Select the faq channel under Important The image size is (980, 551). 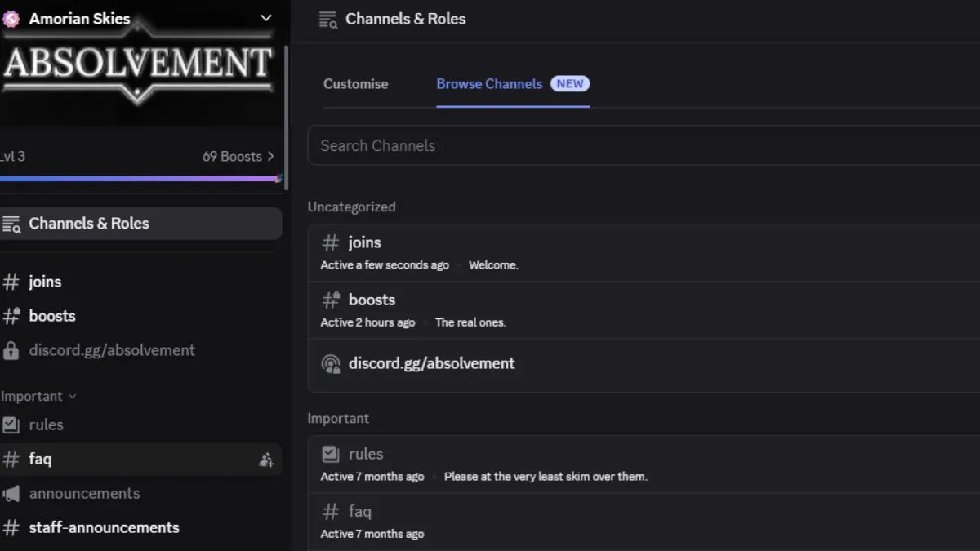40,459
